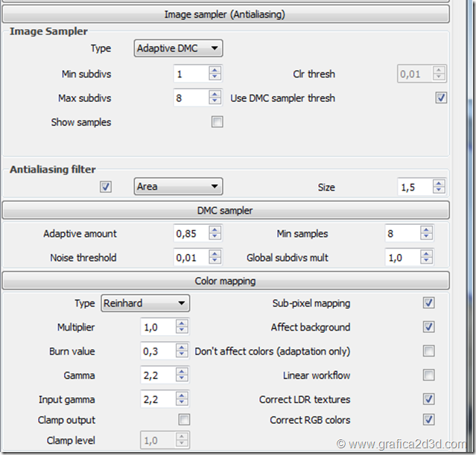The height and width of the screenshot is (455, 476).
Task: Disable Use DMC sampler thresh checkbox
Action: click(441, 98)
